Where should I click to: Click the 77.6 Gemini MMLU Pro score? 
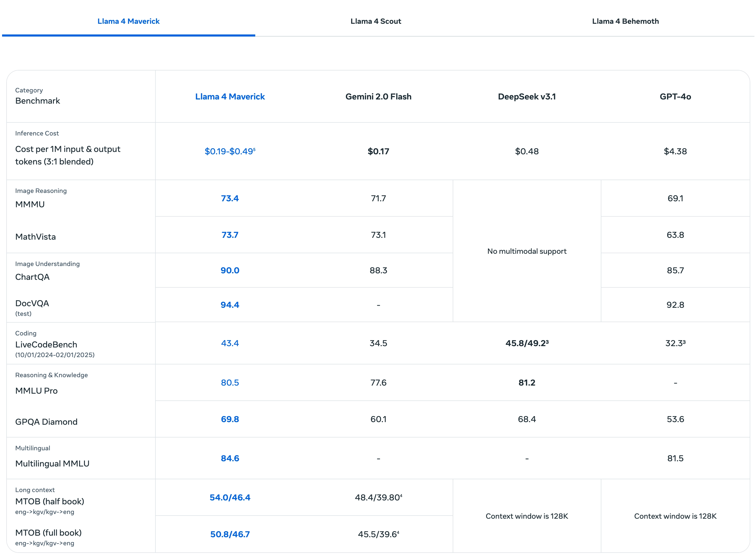[x=378, y=383]
